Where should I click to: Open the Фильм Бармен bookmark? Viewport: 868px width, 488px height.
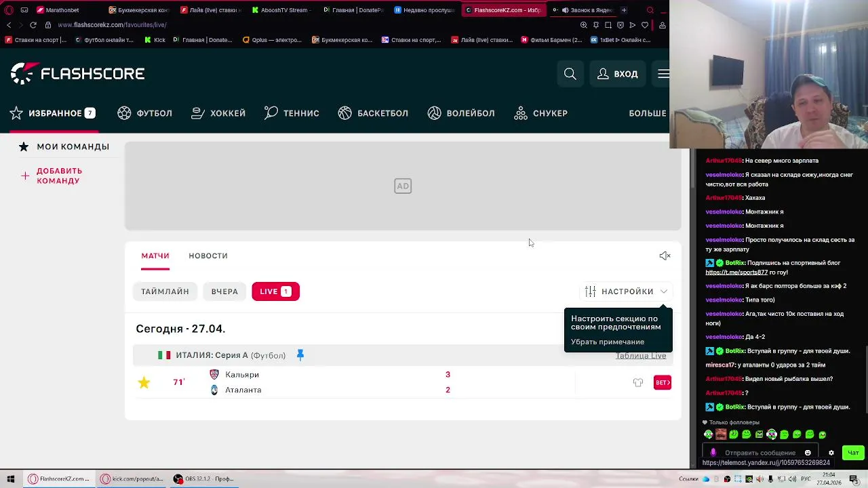pos(551,40)
